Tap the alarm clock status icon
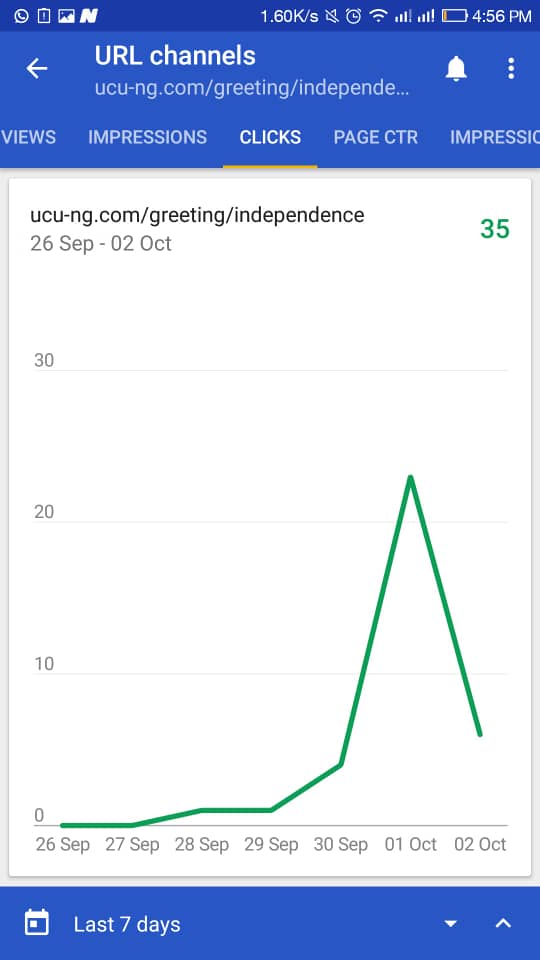Viewport: 540px width, 960px height. [x=353, y=16]
